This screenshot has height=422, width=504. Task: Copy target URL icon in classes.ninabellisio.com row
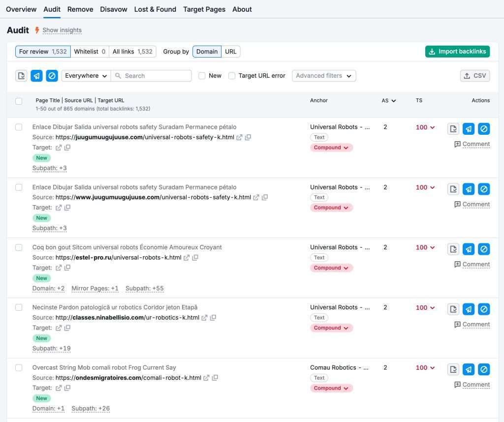coord(67,328)
